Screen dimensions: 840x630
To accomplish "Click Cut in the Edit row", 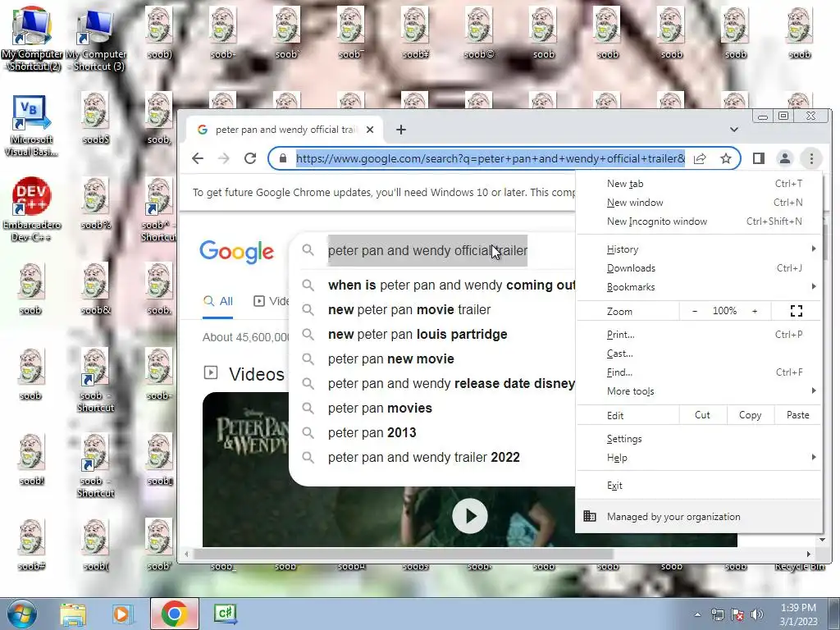I will point(702,415).
